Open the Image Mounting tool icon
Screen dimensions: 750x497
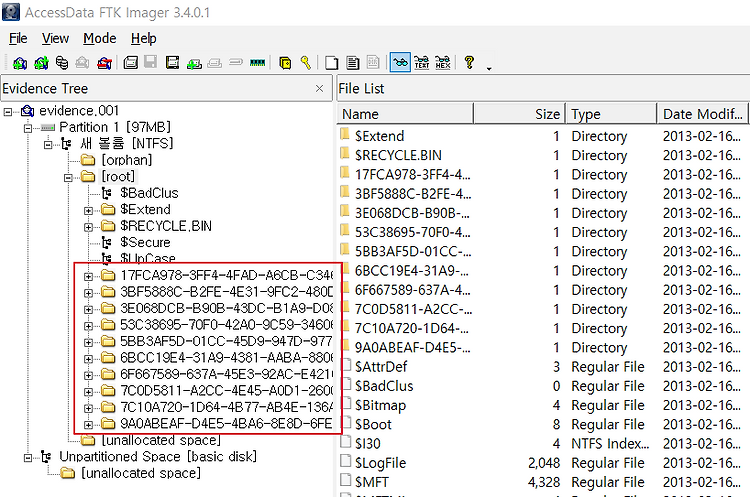point(62,63)
